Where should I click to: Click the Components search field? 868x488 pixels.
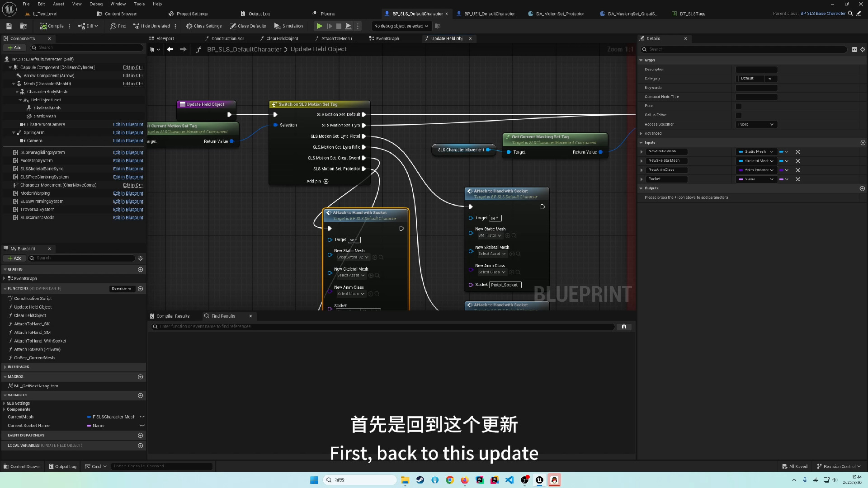pos(86,48)
